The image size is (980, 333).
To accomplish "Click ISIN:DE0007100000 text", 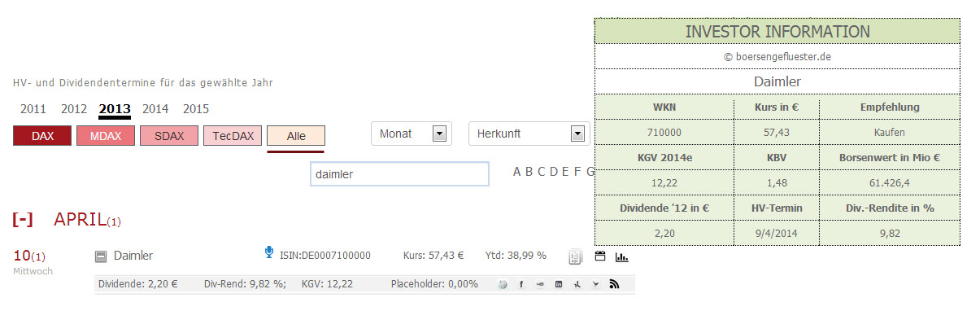I will click(x=325, y=256).
